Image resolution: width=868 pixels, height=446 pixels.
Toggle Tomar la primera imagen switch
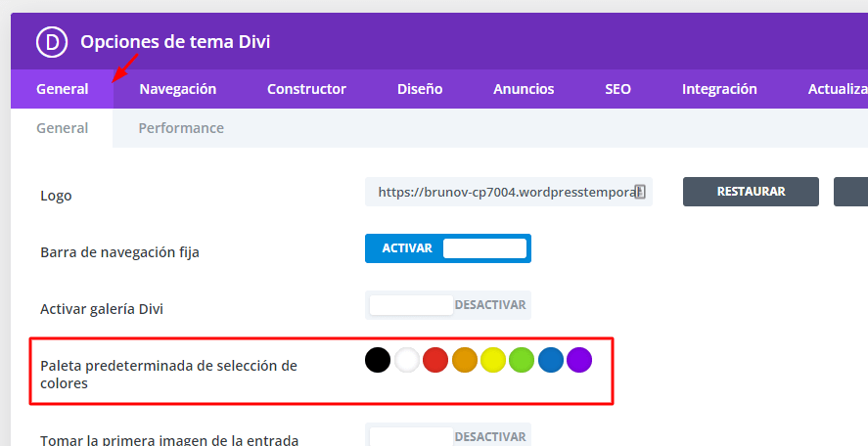(448, 435)
